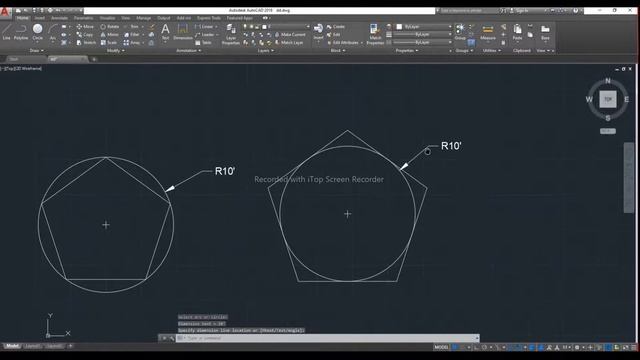Click the Trim tool
This screenshot has height=360, width=640.
click(131, 27)
